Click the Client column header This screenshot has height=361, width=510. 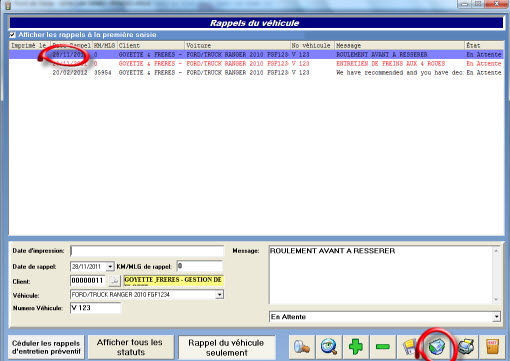coord(150,45)
